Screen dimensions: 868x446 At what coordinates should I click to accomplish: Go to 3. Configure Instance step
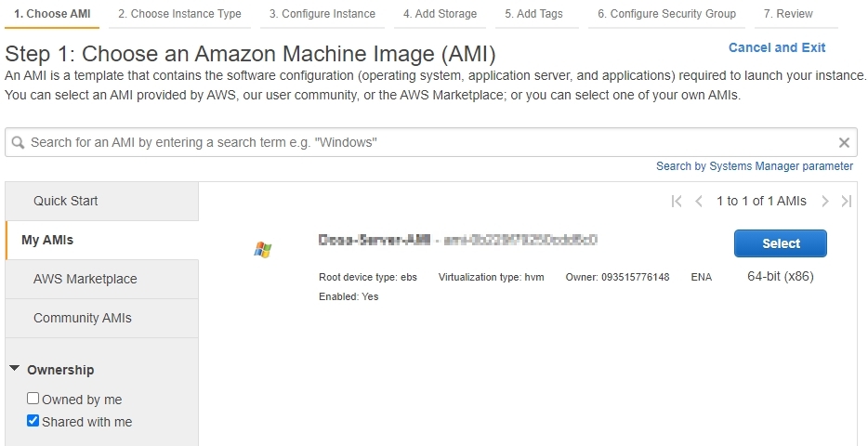pyautogui.click(x=322, y=14)
